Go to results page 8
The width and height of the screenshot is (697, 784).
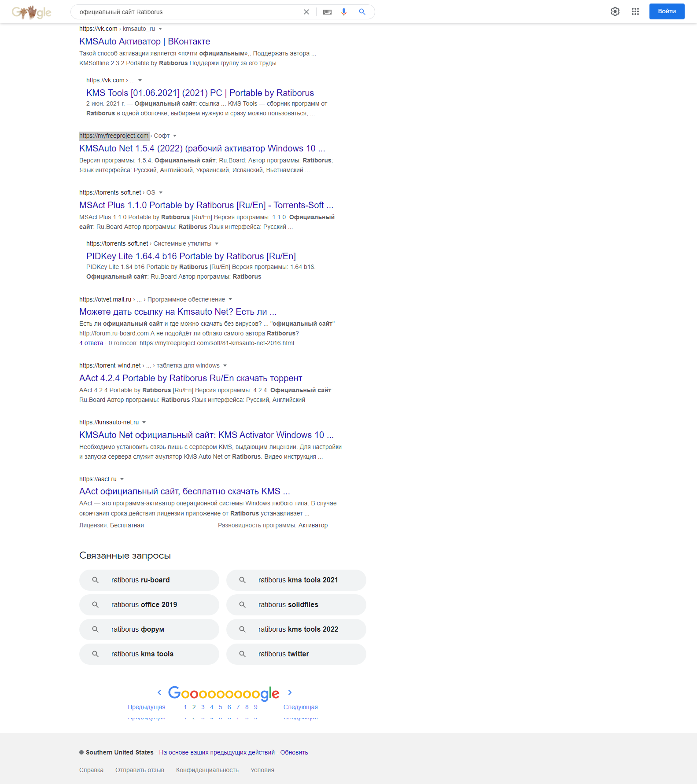(247, 707)
